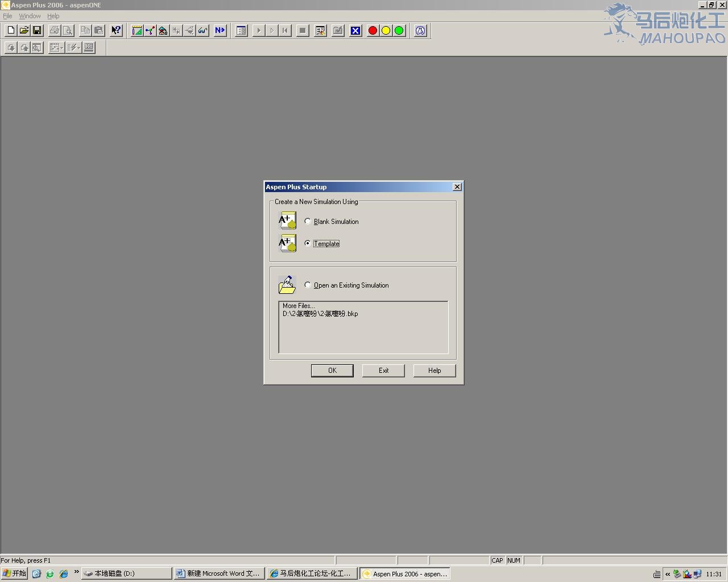This screenshot has height=582, width=728.
Task: Select the Blank Simulation radio button
Action: 308,221
